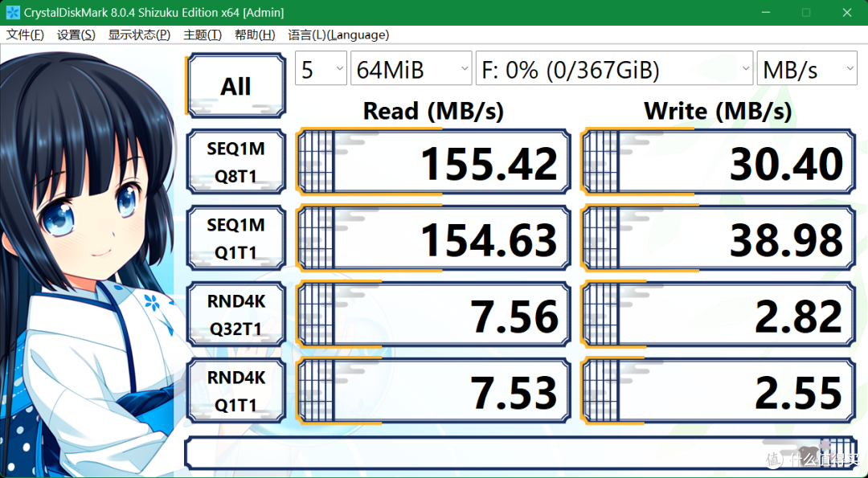Screen dimensions: 868x478
Task: Click the CrystalDiskMark app icon in title bar
Action: pos(13,12)
